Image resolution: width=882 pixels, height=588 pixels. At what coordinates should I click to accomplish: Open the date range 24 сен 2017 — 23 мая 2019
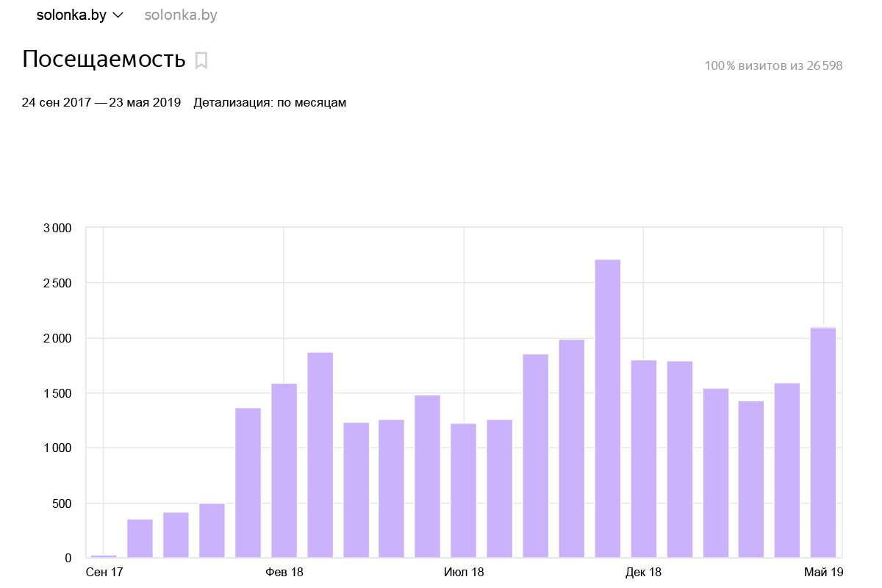(101, 103)
